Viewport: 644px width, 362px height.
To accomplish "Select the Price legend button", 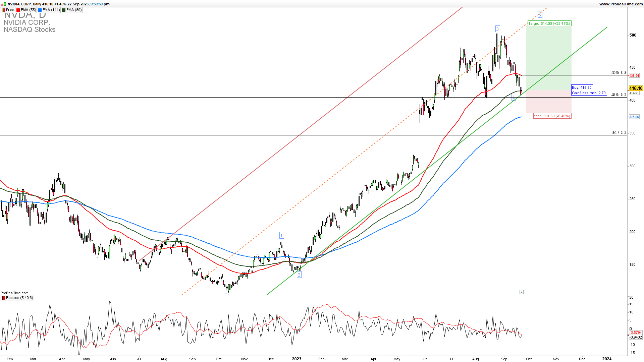I will (x=8, y=10).
